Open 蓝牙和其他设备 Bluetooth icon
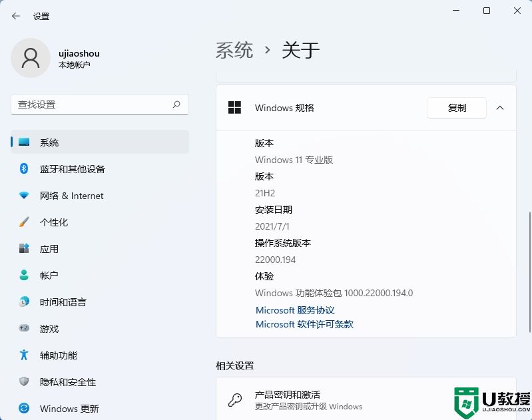This screenshot has width=532, height=420. 24,168
